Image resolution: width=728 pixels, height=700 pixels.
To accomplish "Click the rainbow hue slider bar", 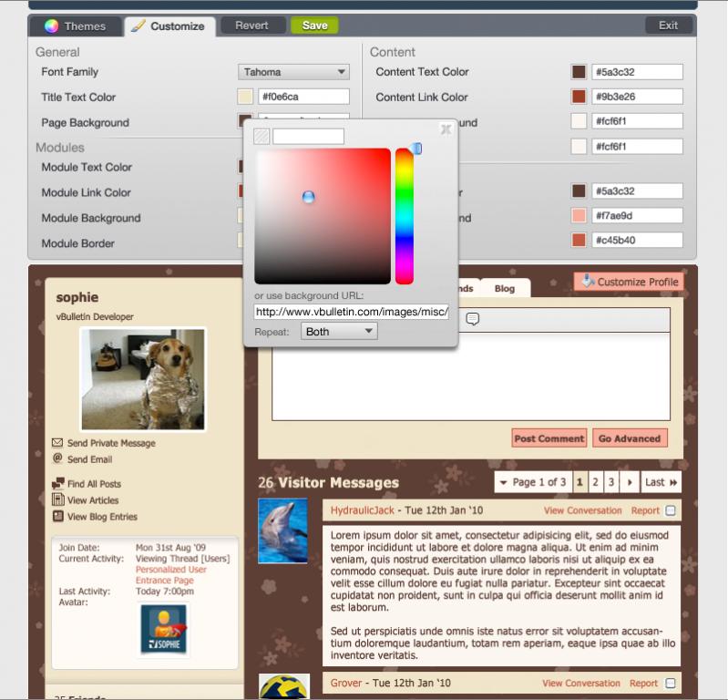I will (404, 216).
